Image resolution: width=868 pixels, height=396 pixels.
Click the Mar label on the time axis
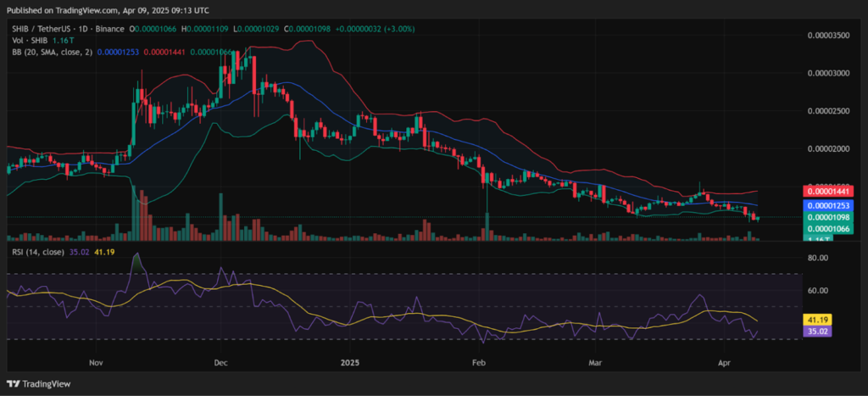click(x=596, y=360)
